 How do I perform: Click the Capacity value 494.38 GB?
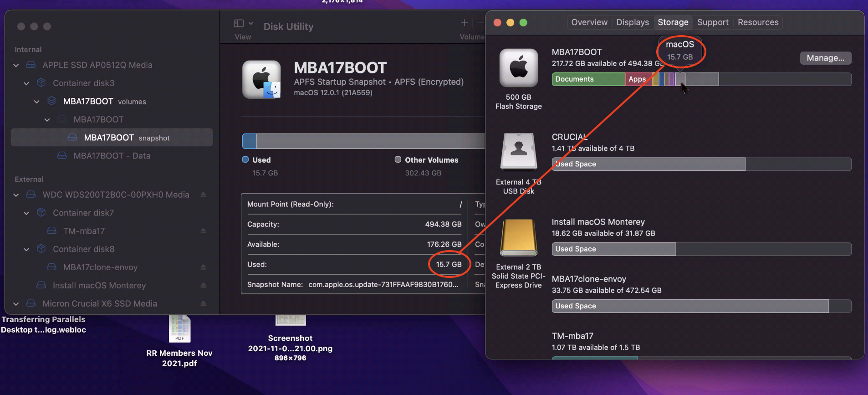[x=443, y=224]
